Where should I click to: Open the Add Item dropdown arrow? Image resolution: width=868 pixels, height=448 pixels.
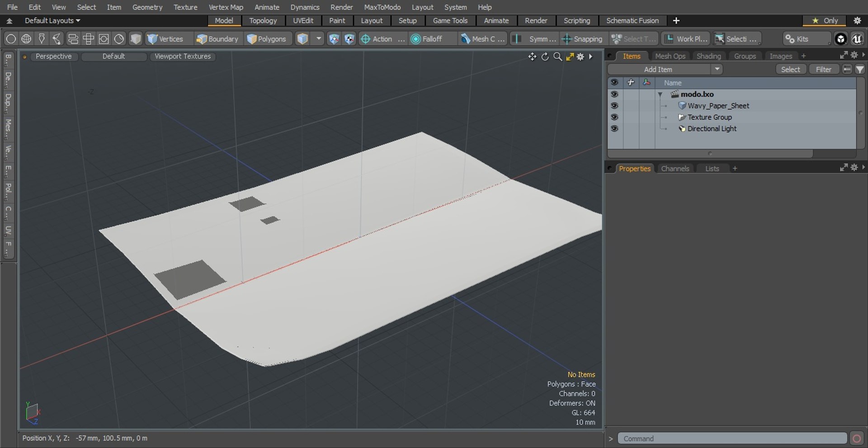click(717, 69)
